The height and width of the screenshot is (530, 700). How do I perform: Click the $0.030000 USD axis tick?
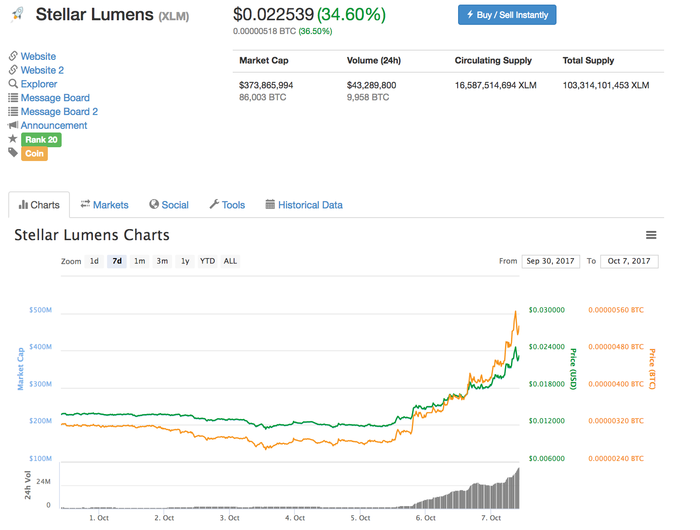click(546, 310)
